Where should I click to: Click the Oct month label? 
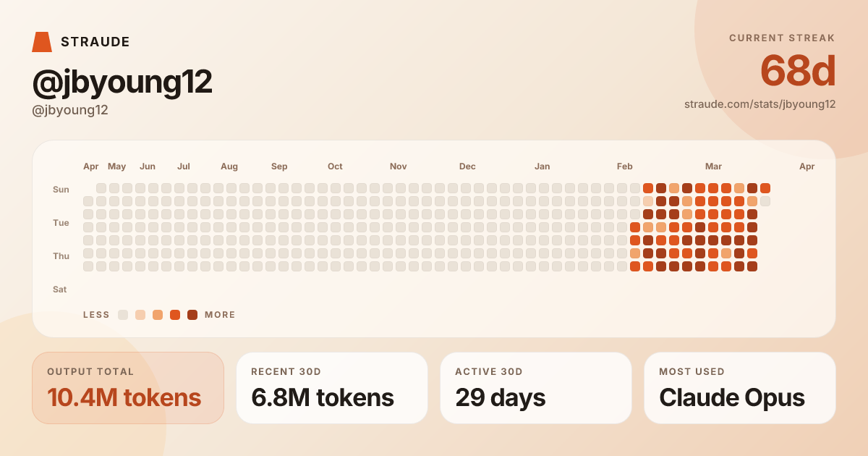tap(335, 166)
